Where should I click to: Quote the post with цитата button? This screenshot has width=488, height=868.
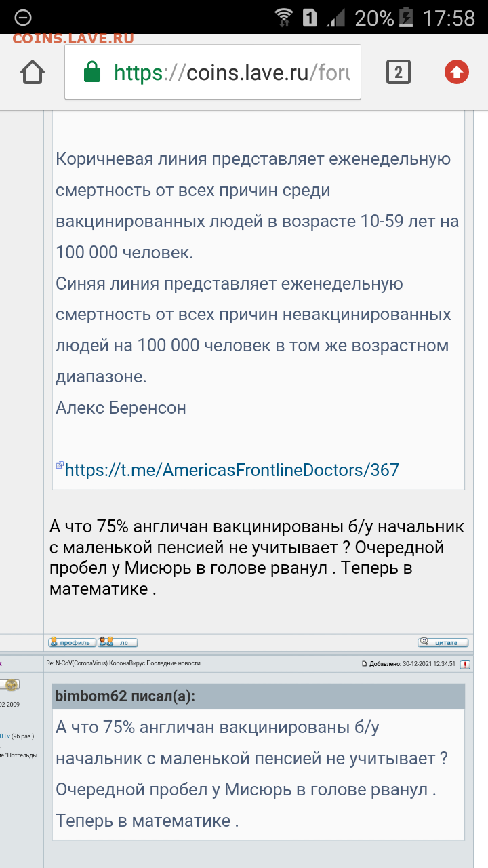pyautogui.click(x=443, y=642)
